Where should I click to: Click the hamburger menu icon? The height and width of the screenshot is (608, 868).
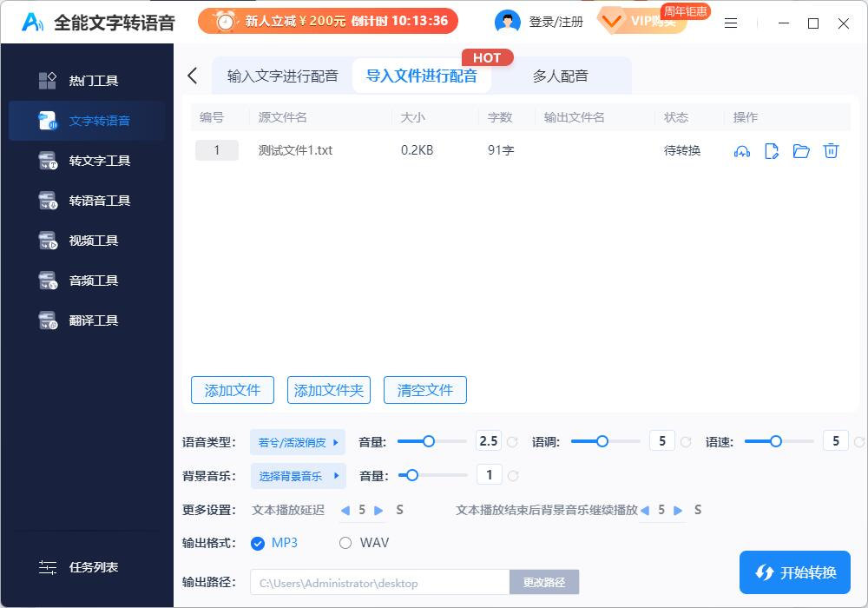[731, 23]
